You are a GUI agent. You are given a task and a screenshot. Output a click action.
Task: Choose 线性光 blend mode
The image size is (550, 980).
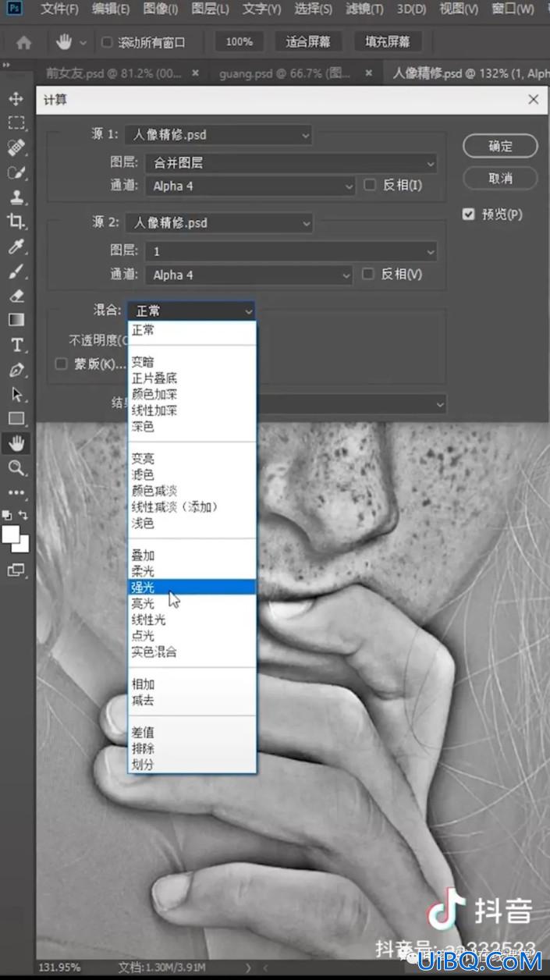pos(192,620)
